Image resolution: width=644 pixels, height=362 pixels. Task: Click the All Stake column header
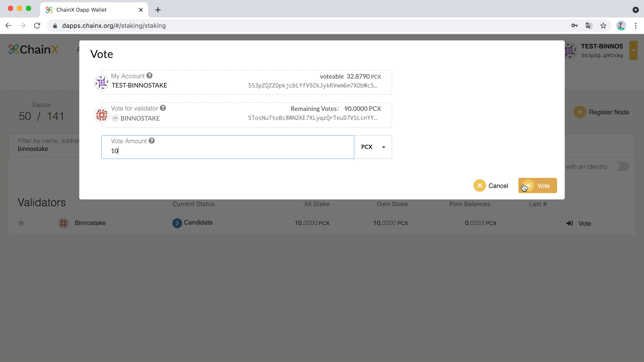click(317, 204)
